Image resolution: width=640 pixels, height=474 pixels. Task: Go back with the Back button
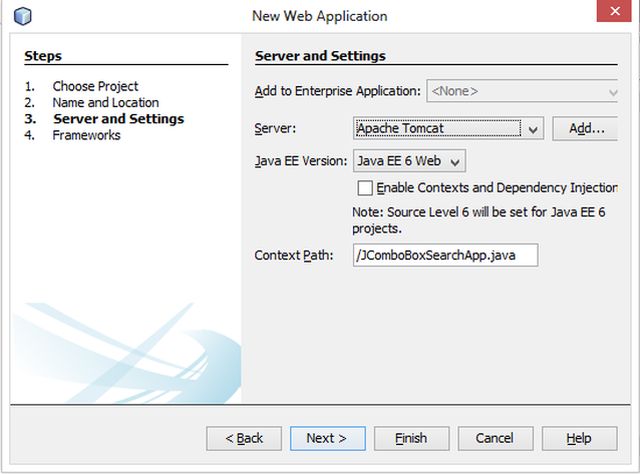tap(244, 438)
